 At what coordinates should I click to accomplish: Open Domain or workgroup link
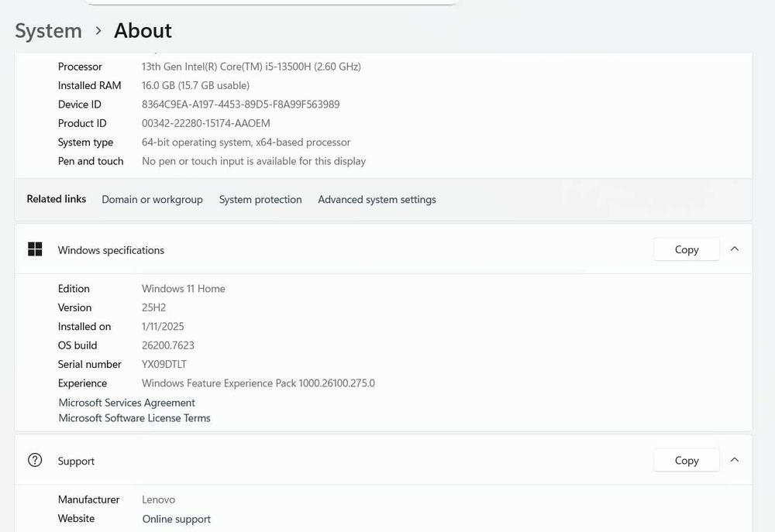(152, 200)
